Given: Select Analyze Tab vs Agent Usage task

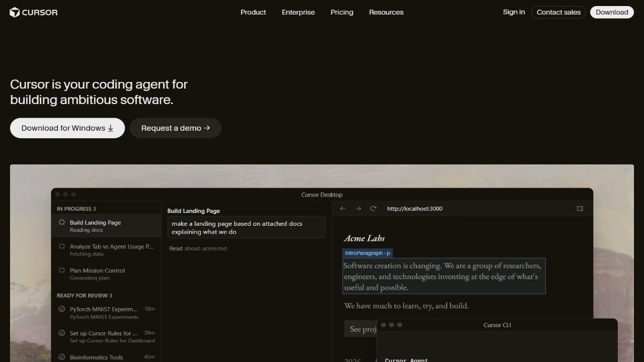Looking at the screenshot, I should tap(106, 250).
